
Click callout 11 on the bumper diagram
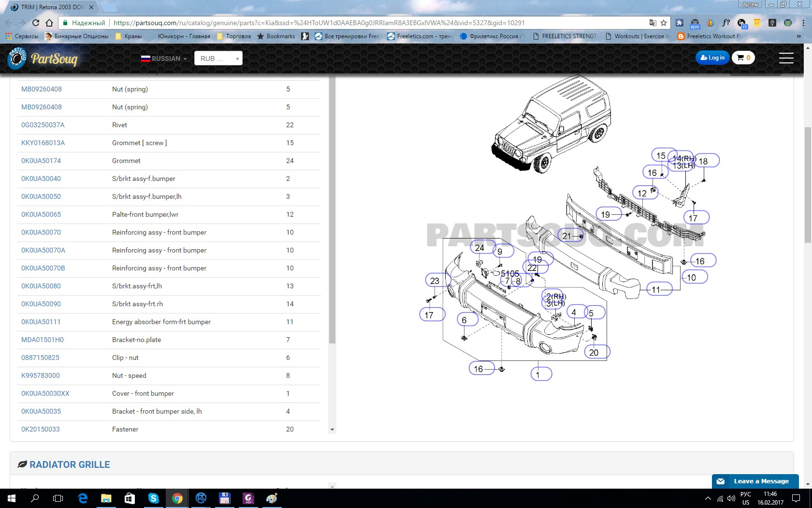[659, 289]
